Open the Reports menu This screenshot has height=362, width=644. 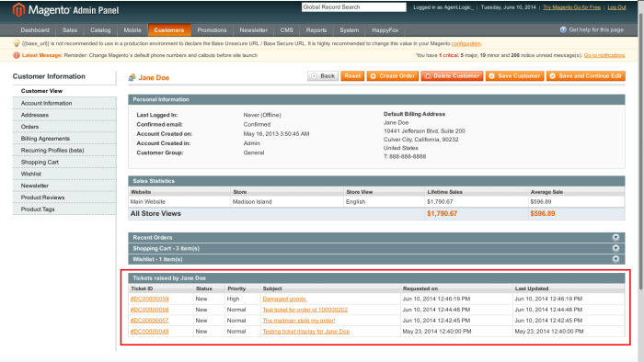tap(316, 30)
